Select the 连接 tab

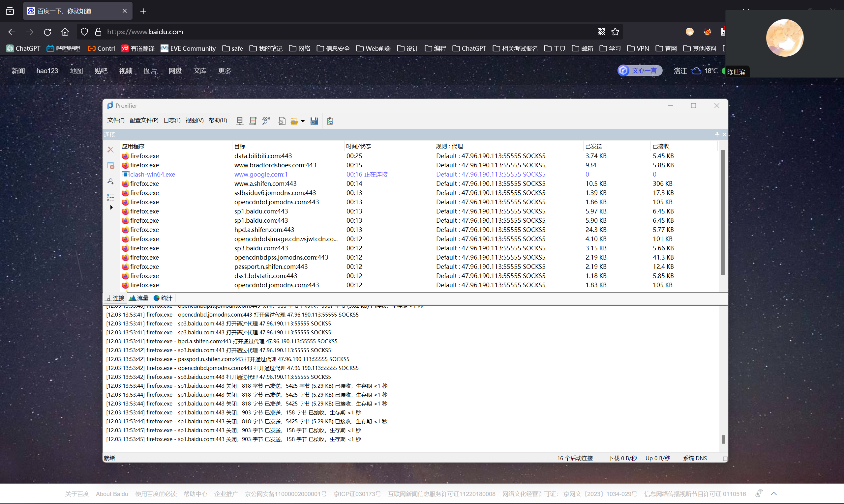pos(115,298)
